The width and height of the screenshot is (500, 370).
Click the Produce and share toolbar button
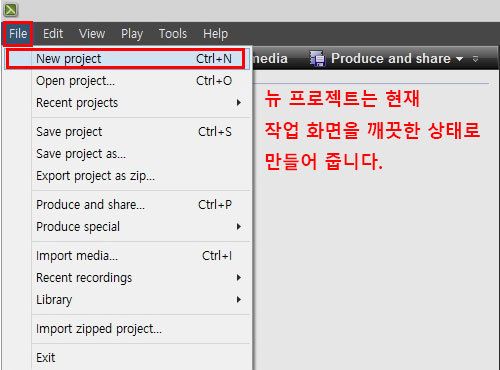click(x=387, y=59)
